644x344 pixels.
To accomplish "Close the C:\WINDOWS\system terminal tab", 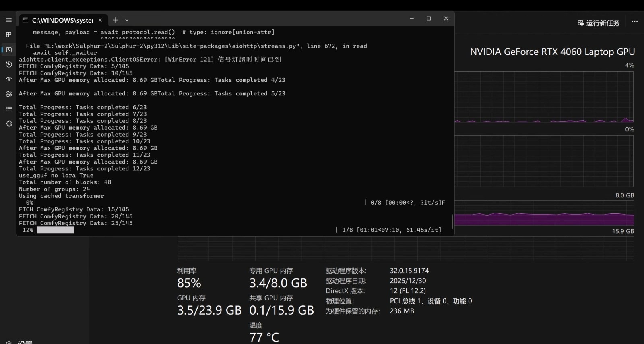I will (x=100, y=20).
